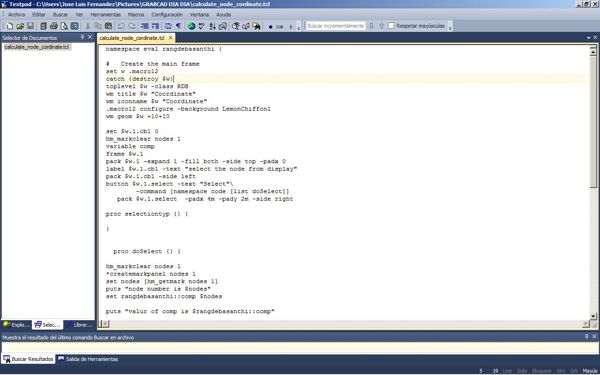Toggle word wrap toolbar icon

[x=168, y=26]
